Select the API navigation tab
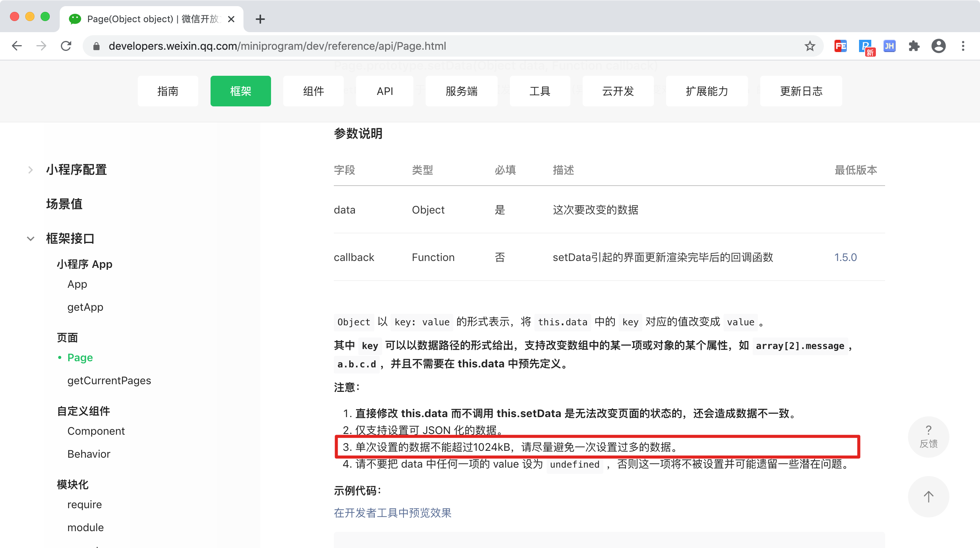This screenshot has width=980, height=548. coord(384,91)
